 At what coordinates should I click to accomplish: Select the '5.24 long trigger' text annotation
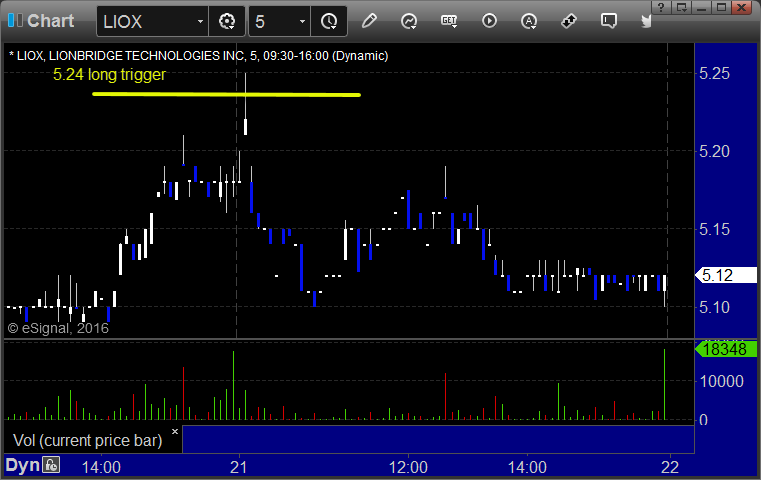click(109, 75)
